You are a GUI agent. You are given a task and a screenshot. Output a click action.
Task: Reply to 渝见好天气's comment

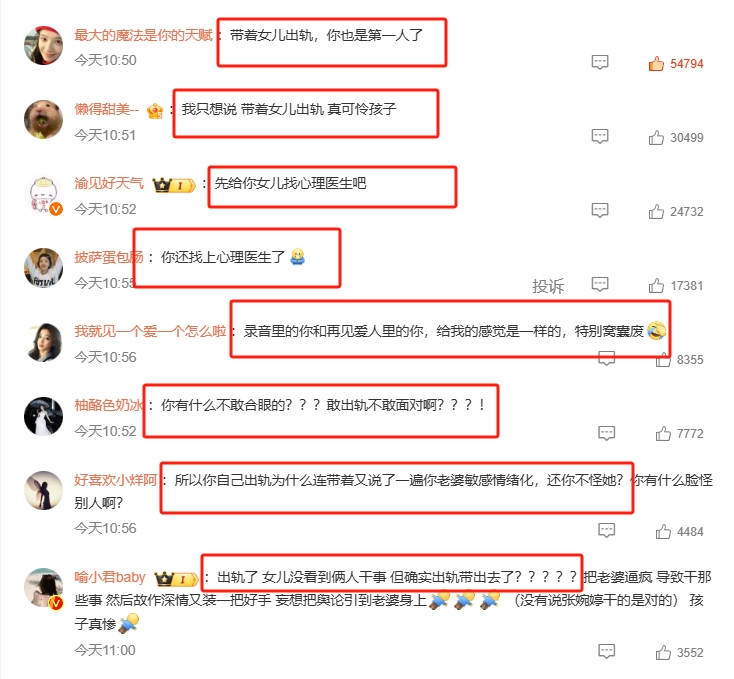[600, 210]
